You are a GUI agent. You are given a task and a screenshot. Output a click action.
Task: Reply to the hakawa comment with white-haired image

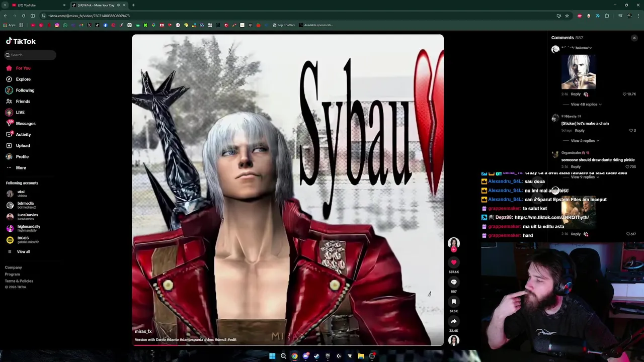click(x=576, y=94)
